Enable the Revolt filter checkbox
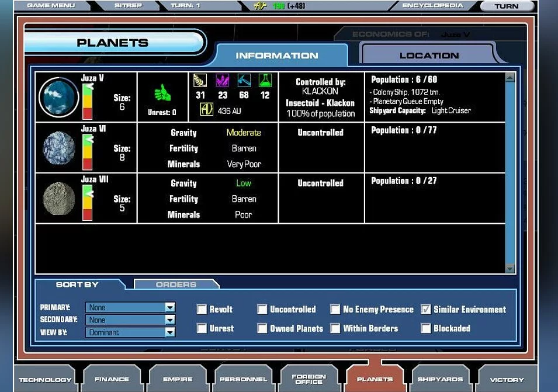Screen dimensions: 558x392 coord(202,310)
